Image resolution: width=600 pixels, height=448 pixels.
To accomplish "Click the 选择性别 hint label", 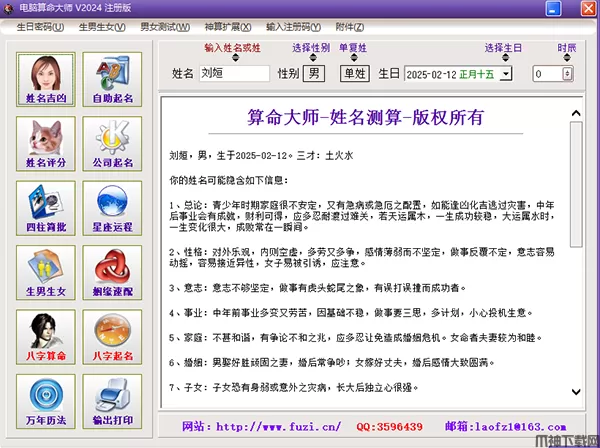I will point(311,48).
